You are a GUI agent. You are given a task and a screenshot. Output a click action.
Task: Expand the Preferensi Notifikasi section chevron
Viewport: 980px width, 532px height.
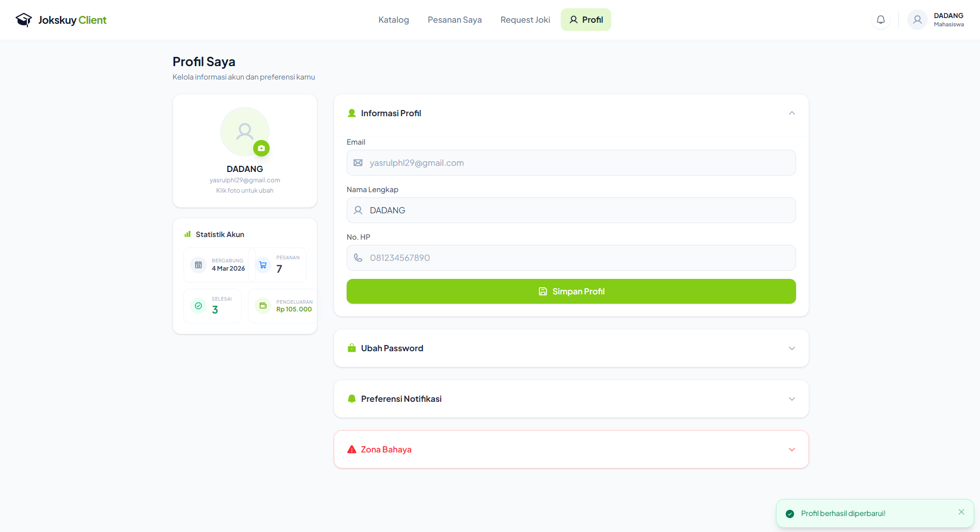tap(792, 399)
